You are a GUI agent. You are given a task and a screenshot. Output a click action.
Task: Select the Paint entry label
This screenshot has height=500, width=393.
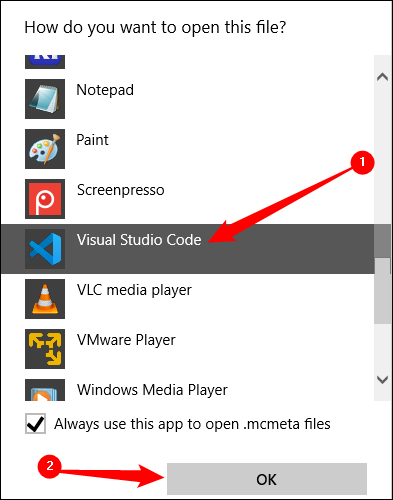click(x=92, y=140)
